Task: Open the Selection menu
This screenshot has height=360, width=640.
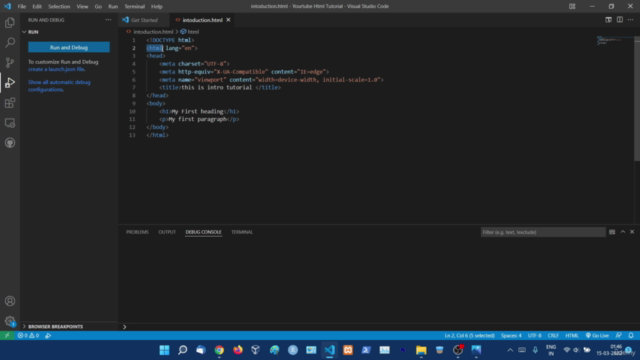Action: tap(59, 6)
